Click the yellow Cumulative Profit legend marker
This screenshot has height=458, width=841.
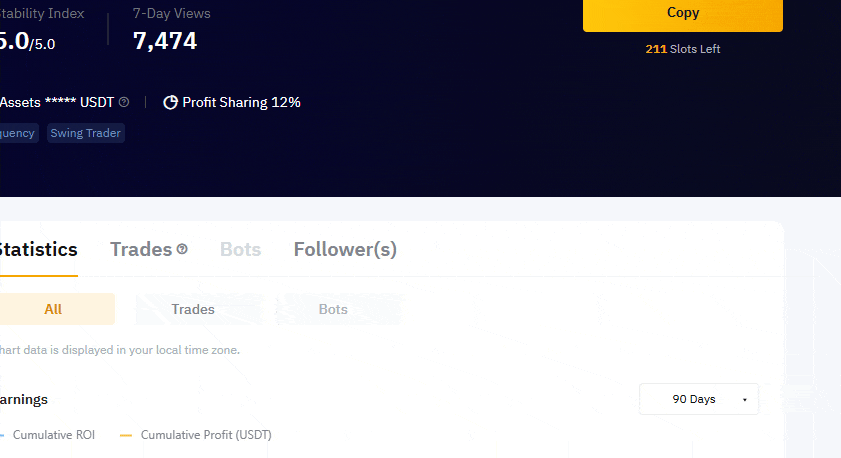[x=126, y=435]
